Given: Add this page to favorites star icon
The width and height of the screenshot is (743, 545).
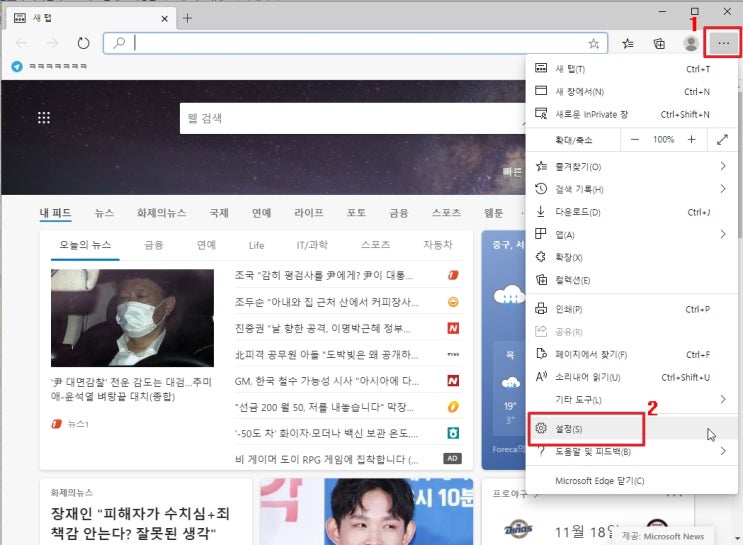Looking at the screenshot, I should click(x=593, y=44).
